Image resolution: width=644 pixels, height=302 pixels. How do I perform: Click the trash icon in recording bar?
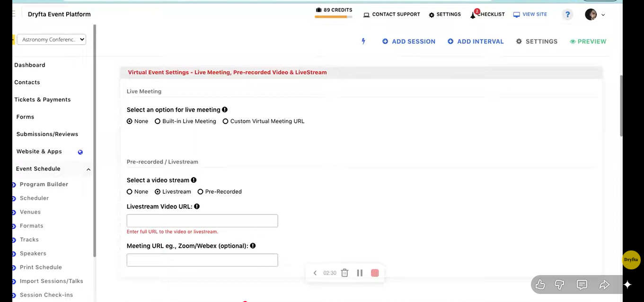344,273
